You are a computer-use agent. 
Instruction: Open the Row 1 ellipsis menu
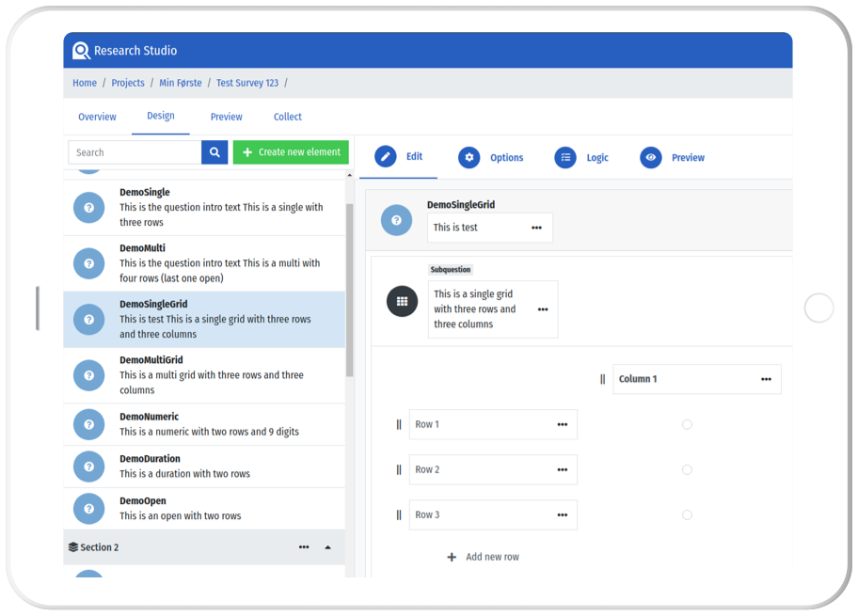[x=562, y=424]
